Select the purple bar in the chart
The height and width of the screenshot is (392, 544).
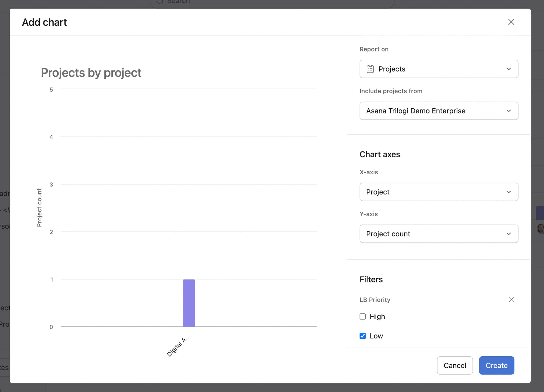(x=189, y=303)
